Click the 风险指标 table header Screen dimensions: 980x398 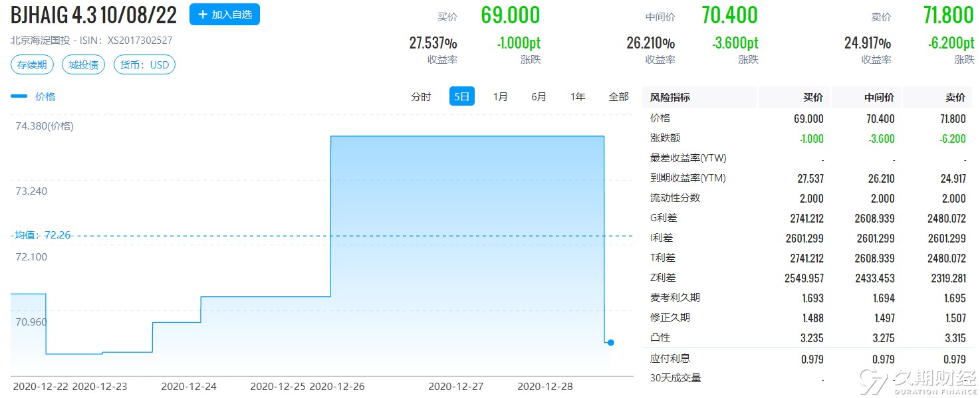670,98
